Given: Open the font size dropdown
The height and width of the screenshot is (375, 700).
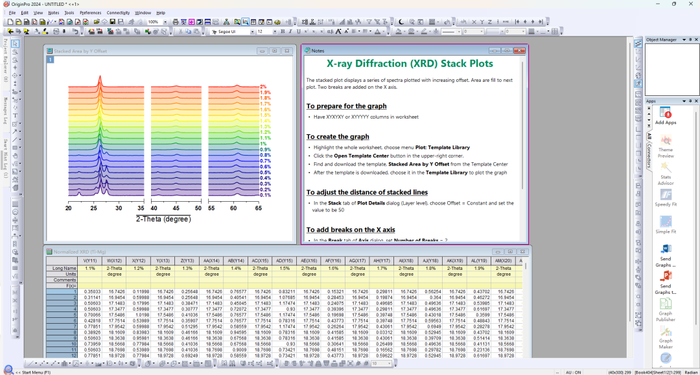Looking at the screenshot, I should (275, 32).
